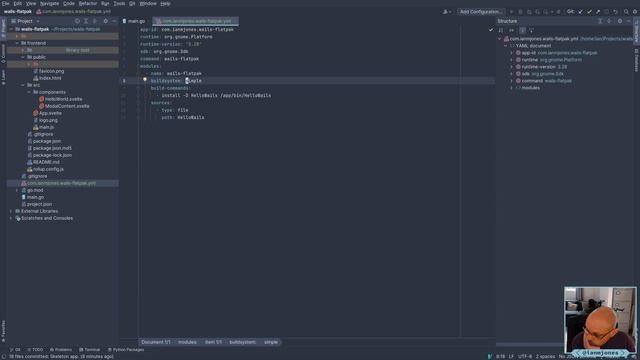This screenshot has height=360, width=640.
Task: Click 'buildsystem:' breadcrumb in editor
Action: pyautogui.click(x=242, y=342)
